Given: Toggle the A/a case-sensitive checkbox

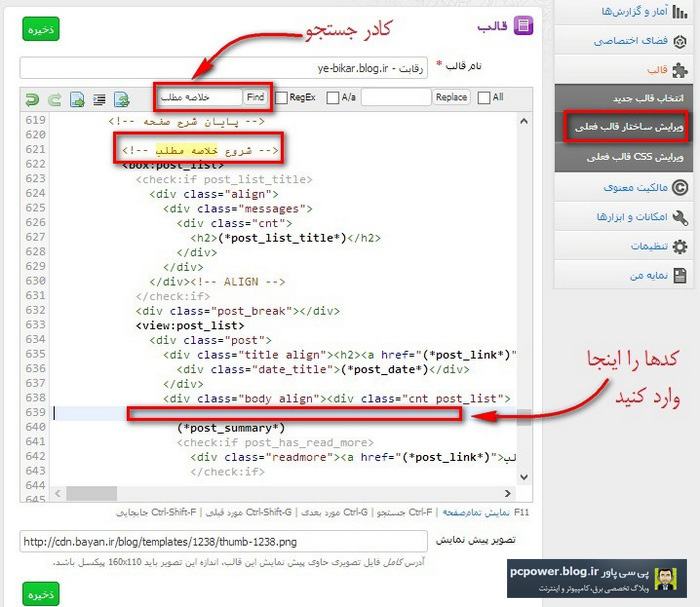Looking at the screenshot, I should (x=334, y=98).
